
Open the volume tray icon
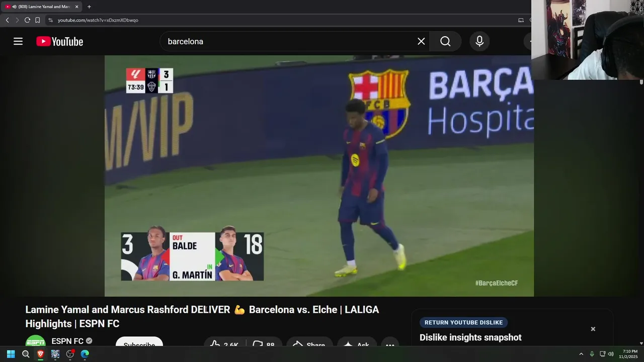pos(611,354)
